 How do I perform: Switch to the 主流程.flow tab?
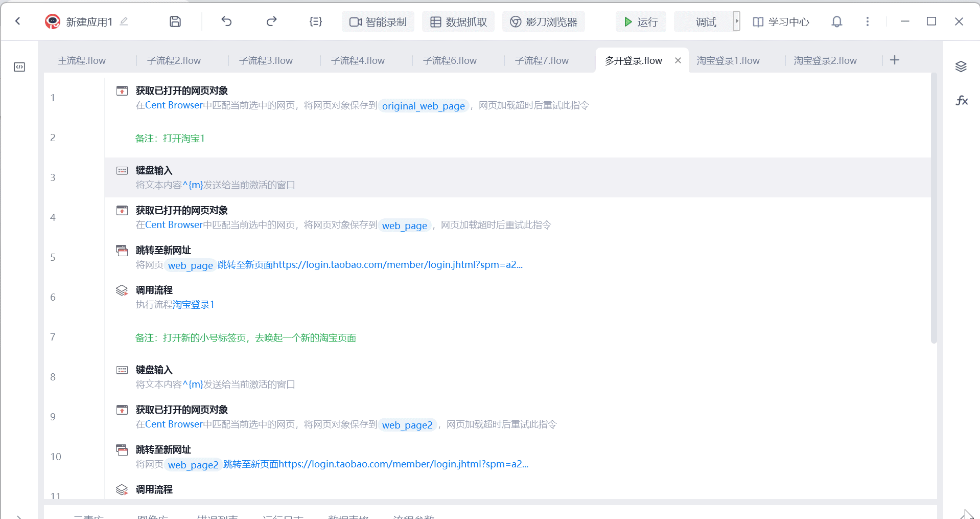pos(82,61)
